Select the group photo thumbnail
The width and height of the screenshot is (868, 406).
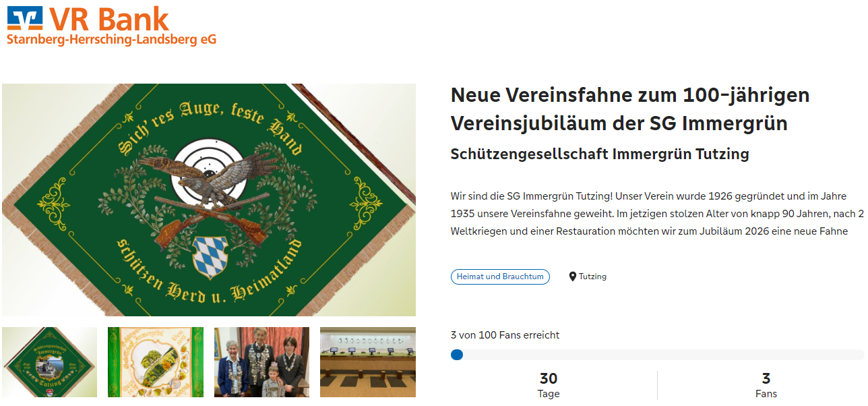(x=261, y=362)
